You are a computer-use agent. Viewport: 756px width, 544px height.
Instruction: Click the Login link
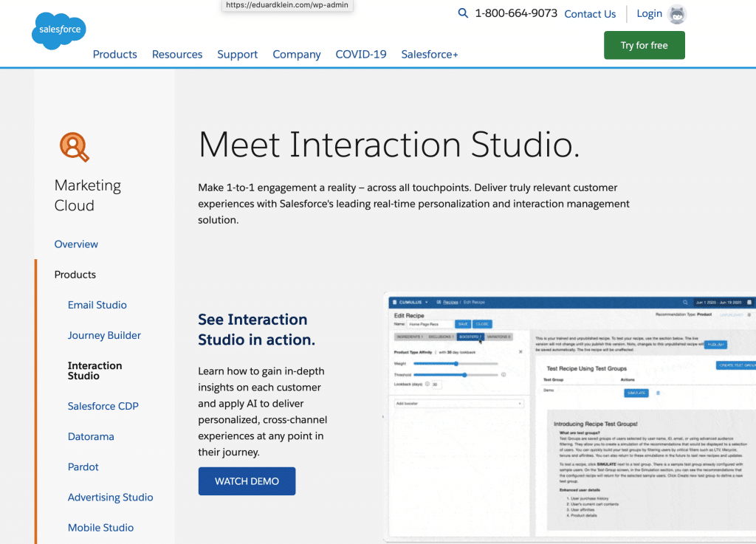pos(649,13)
